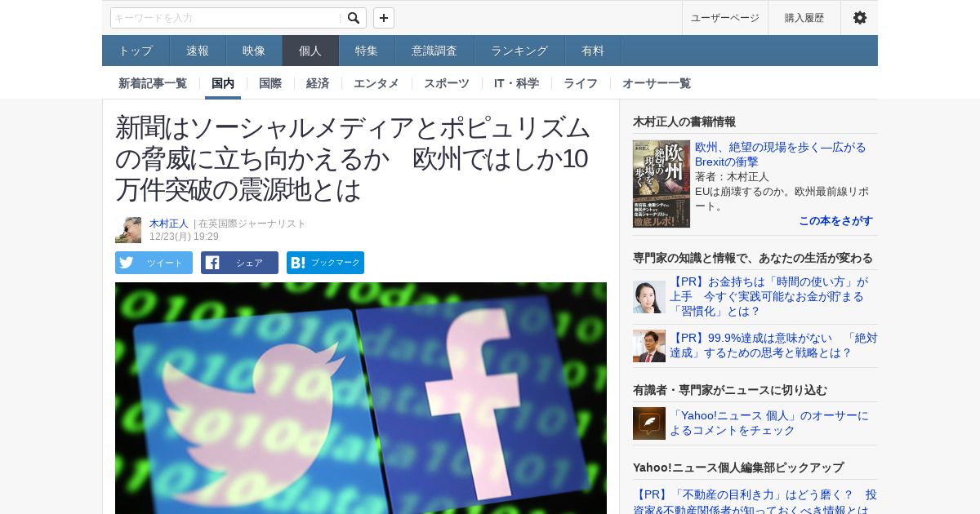This screenshot has height=514, width=980.
Task: Click the plus button beside search
Action: pos(384,18)
